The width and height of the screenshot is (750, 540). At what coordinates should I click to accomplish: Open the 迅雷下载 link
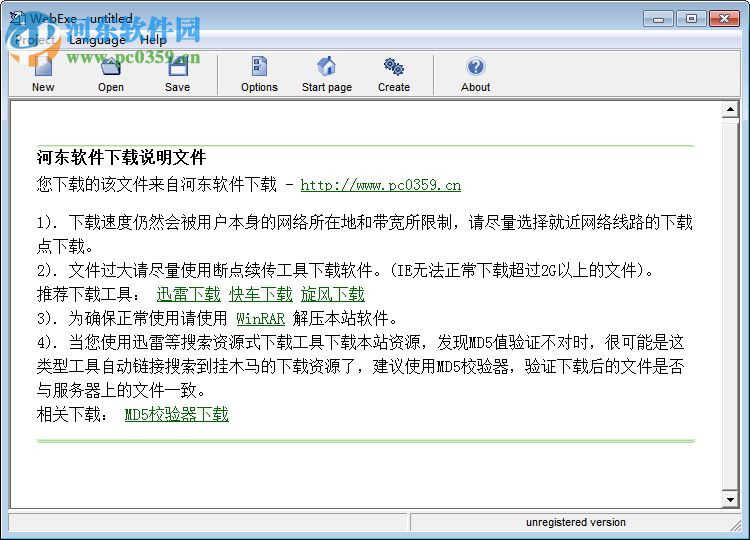pyautogui.click(x=188, y=294)
